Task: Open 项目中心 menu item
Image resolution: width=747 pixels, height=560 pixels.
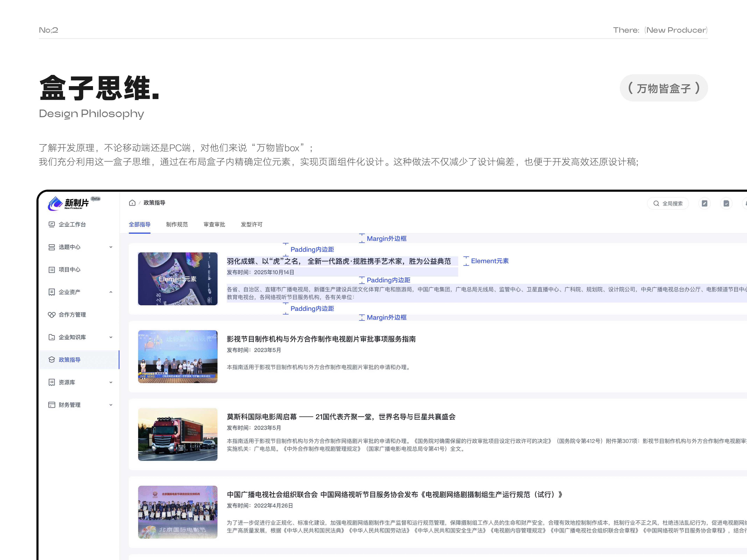Action: [79, 270]
